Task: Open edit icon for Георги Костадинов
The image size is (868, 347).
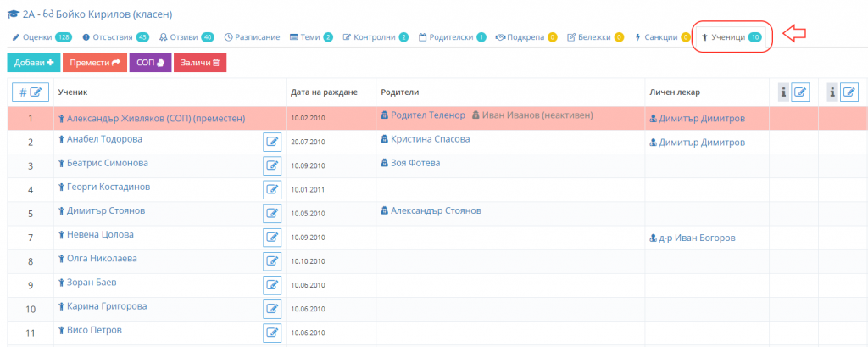Action: (x=272, y=189)
